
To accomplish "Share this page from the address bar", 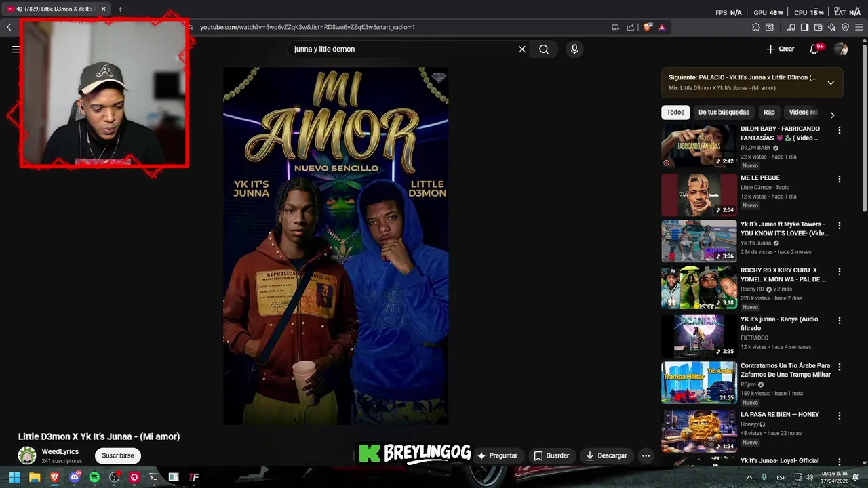I will [x=631, y=27].
